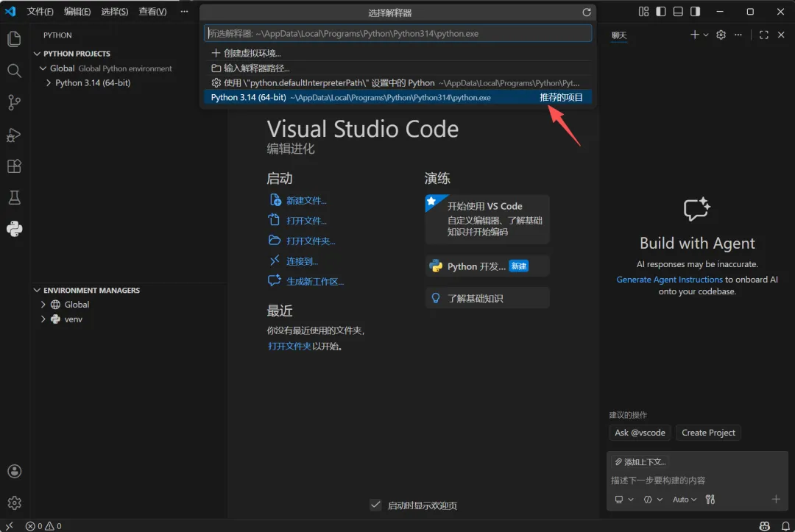Open notifications bell in status bar

[785, 526]
